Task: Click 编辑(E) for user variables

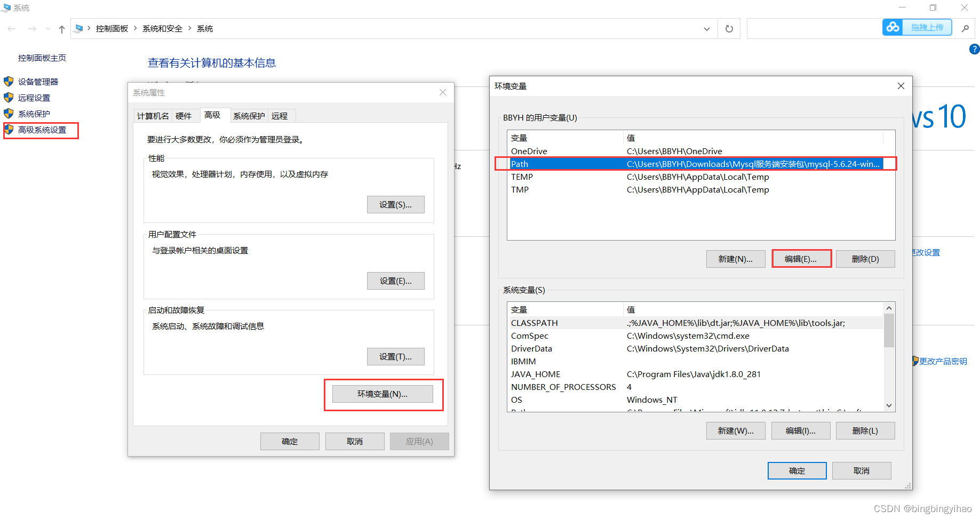Action: pyautogui.click(x=801, y=259)
